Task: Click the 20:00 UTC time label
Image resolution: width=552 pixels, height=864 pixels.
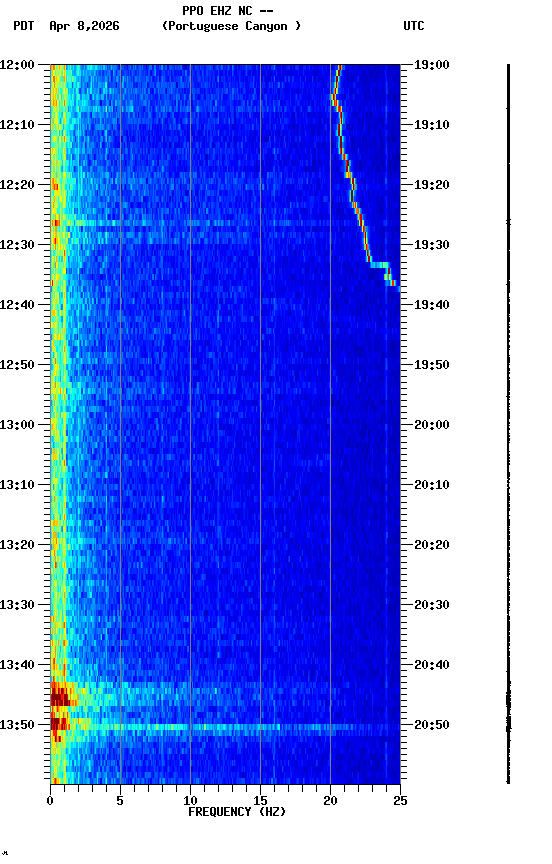Action: (x=432, y=425)
